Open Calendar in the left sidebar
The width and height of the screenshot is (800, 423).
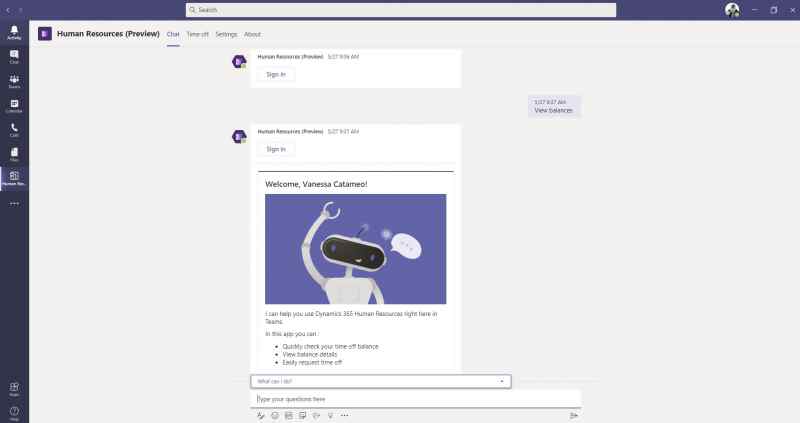point(14,106)
